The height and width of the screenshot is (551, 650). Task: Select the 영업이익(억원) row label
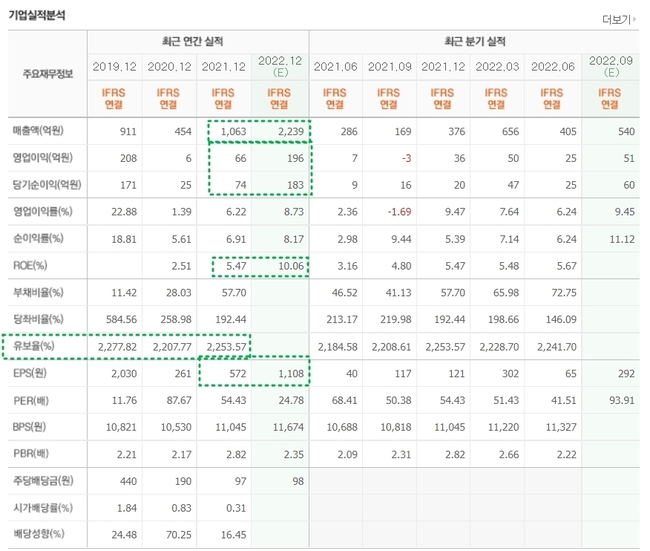tap(43, 158)
